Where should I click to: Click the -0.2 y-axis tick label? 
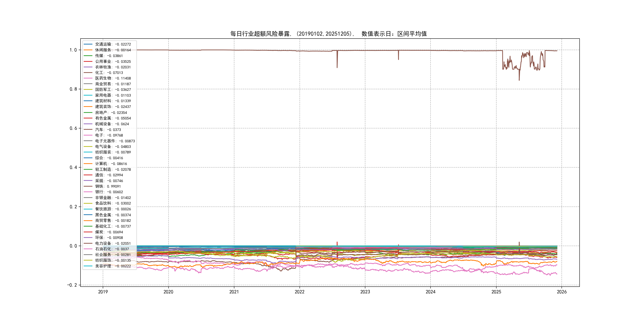[x=72, y=285]
